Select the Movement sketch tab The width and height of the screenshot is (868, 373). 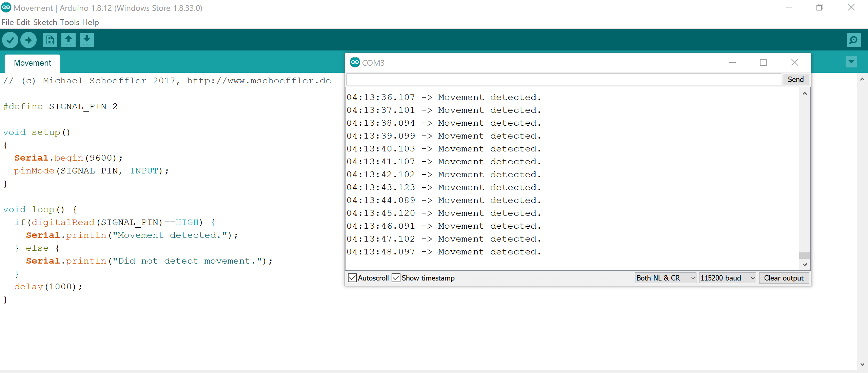(x=33, y=63)
